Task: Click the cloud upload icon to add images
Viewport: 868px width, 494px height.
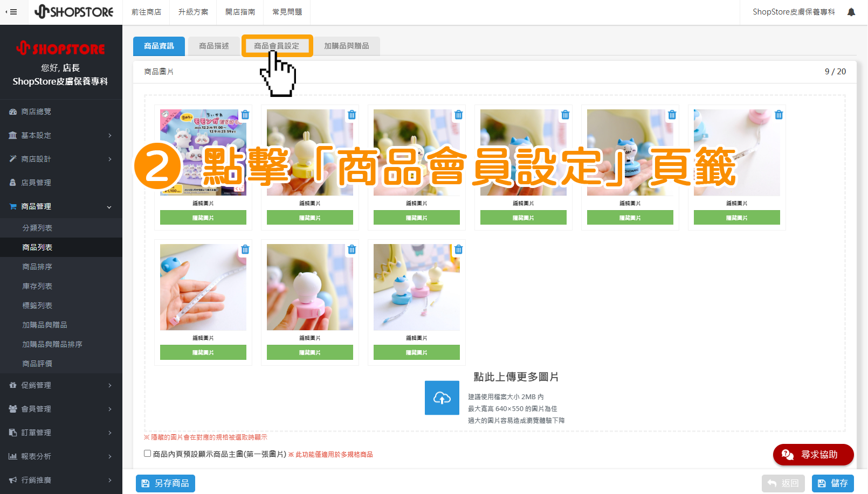Action: tap(442, 398)
